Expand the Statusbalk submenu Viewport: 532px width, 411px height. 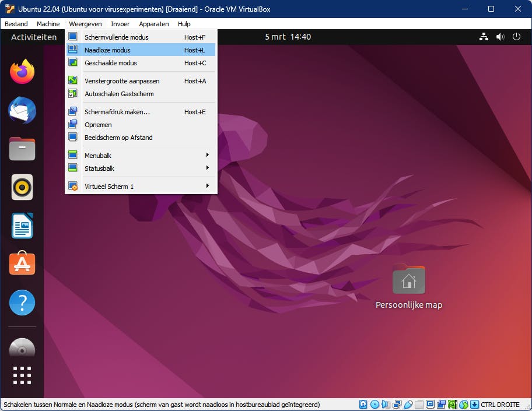[141, 168]
